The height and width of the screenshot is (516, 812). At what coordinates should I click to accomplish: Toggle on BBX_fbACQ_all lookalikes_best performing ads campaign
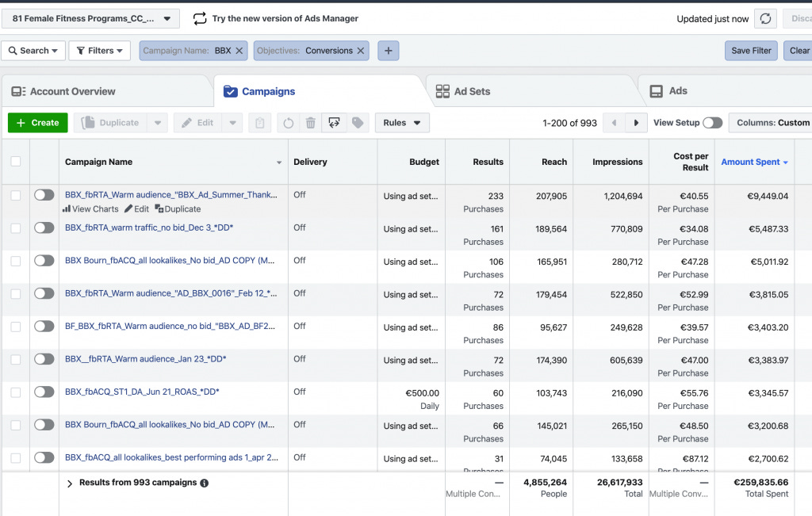click(x=44, y=457)
